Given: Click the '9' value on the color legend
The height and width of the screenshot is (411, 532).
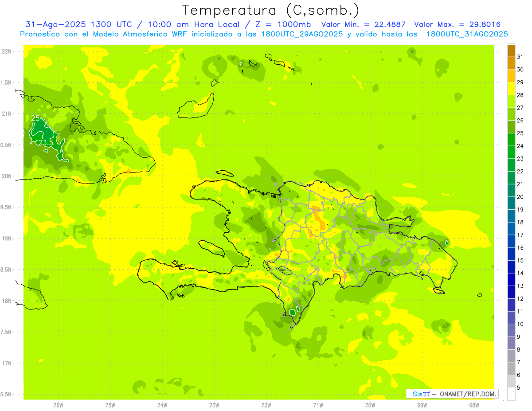Looking at the screenshot, I should pos(519,337).
